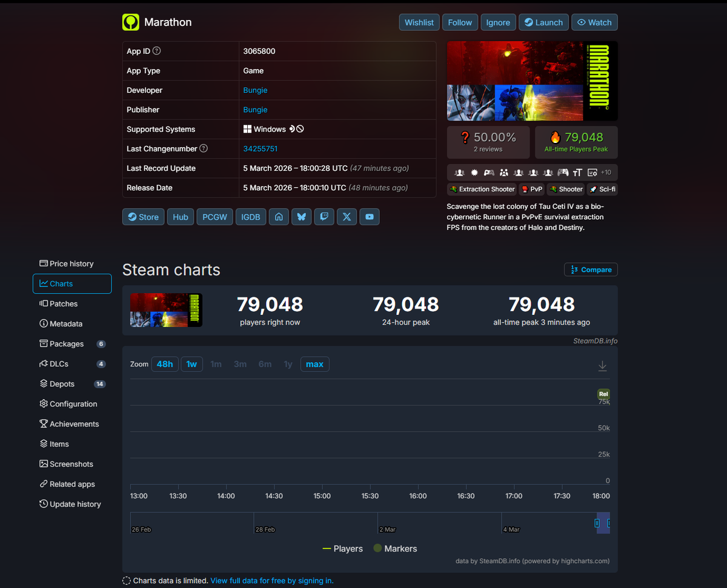Click the Compare button
Screen dimensions: 727x588
click(x=591, y=269)
